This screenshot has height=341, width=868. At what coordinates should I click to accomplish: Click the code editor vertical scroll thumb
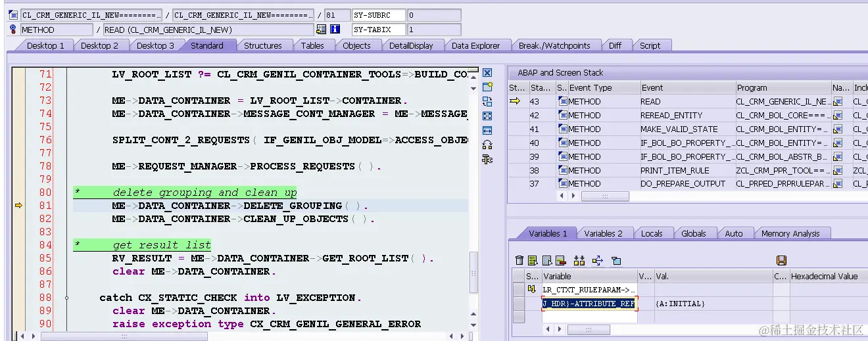474,272
